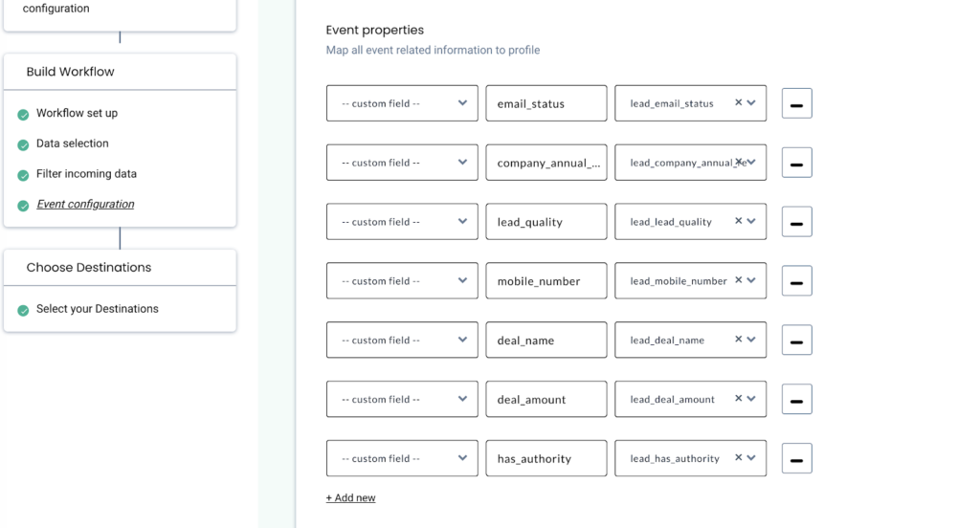Click the Event configuration link

coord(85,205)
